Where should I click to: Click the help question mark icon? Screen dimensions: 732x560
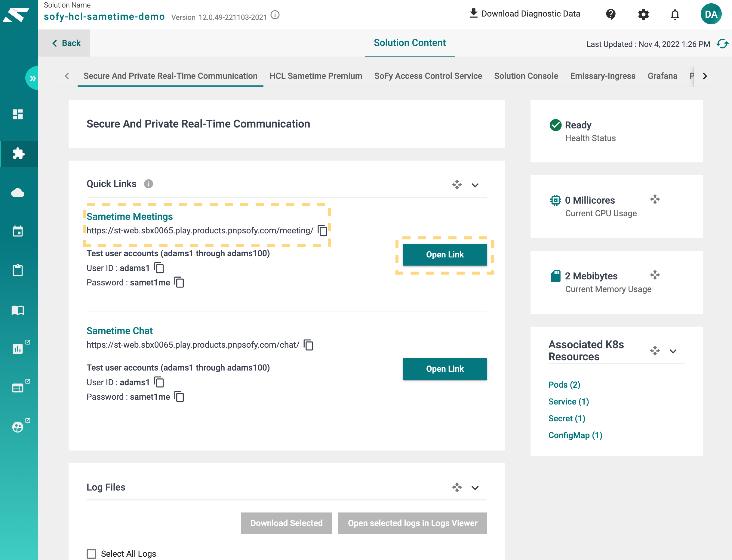pyautogui.click(x=611, y=14)
